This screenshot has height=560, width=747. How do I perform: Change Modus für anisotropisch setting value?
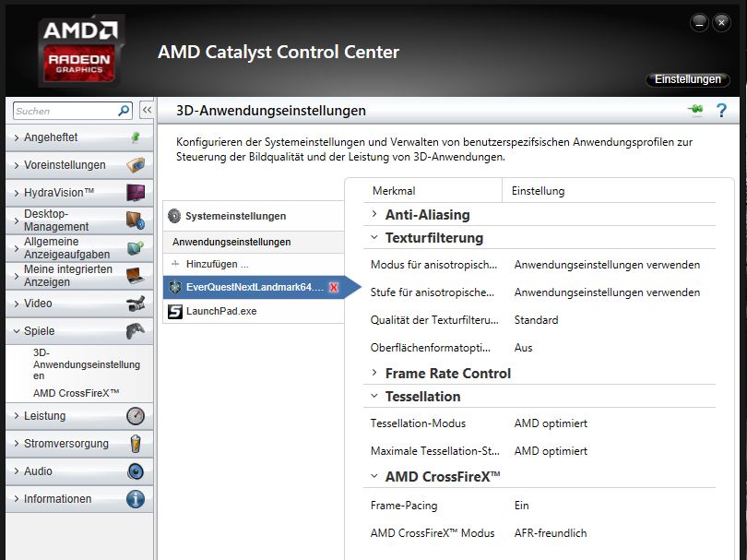point(607,265)
